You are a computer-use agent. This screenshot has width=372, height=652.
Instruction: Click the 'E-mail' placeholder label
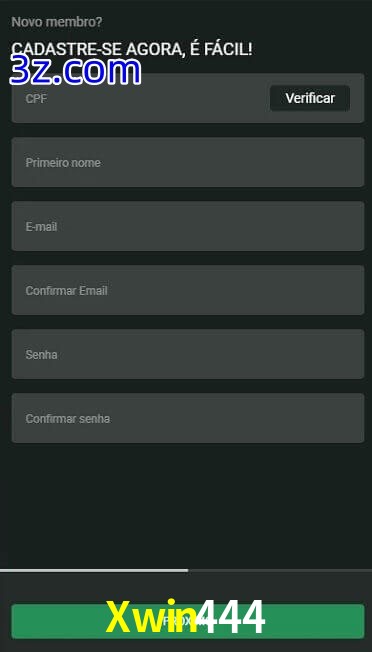point(41,227)
